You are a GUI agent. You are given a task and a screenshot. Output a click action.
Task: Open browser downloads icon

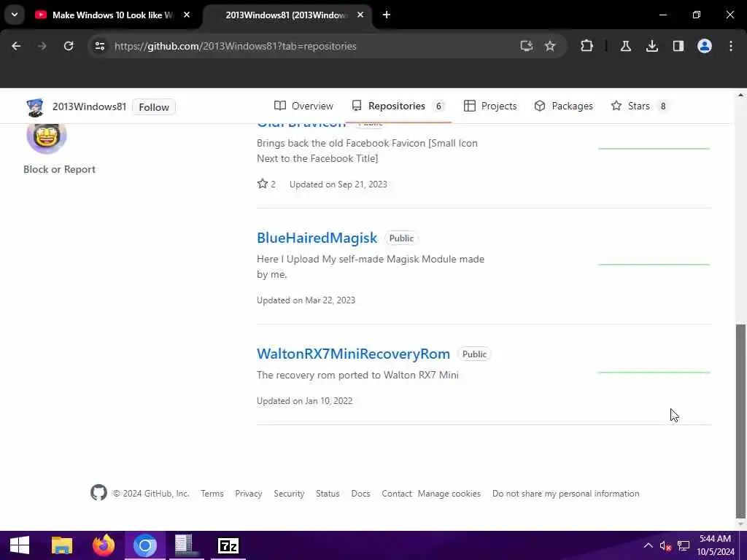pyautogui.click(x=652, y=46)
